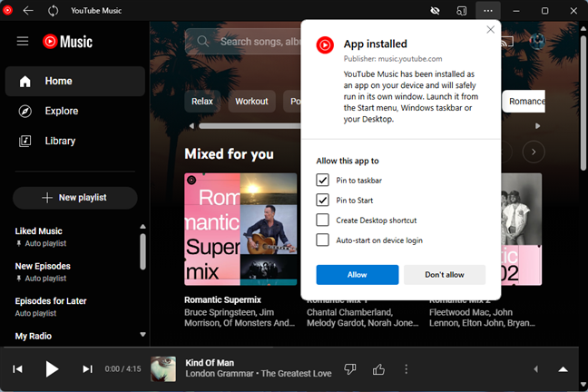Screen dimensions: 588x392
Task: Play the current song
Action: 52,369
